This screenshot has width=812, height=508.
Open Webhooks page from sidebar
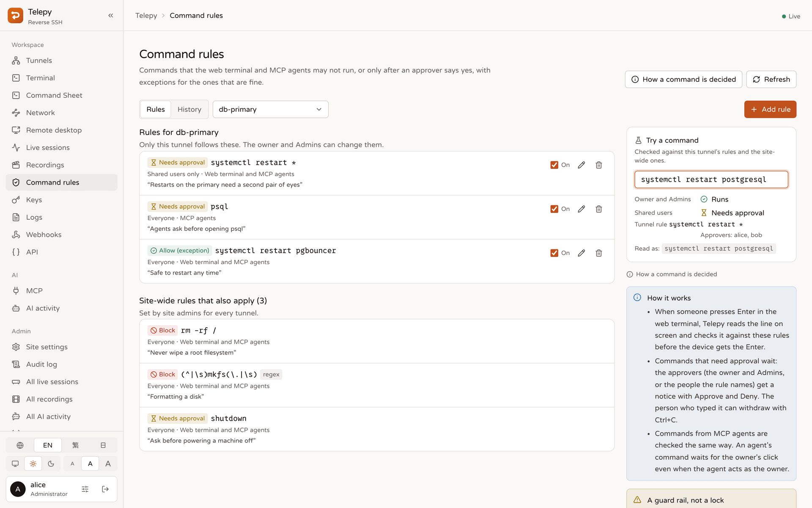62,235
